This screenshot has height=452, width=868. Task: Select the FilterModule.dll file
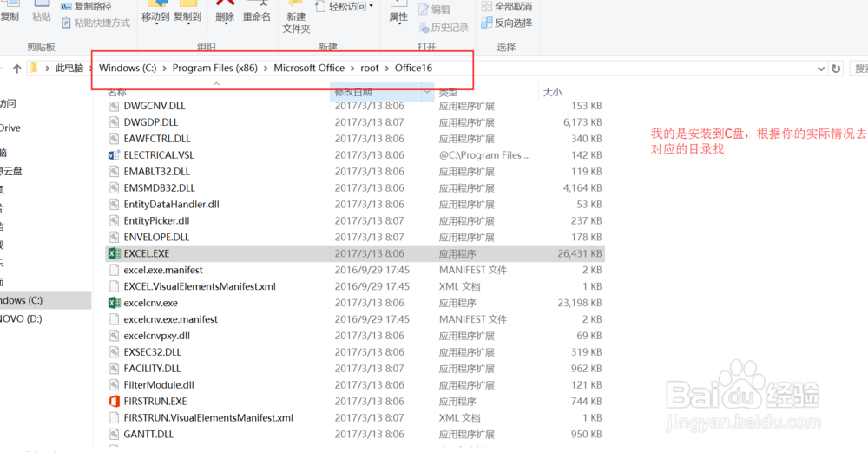pos(159,385)
